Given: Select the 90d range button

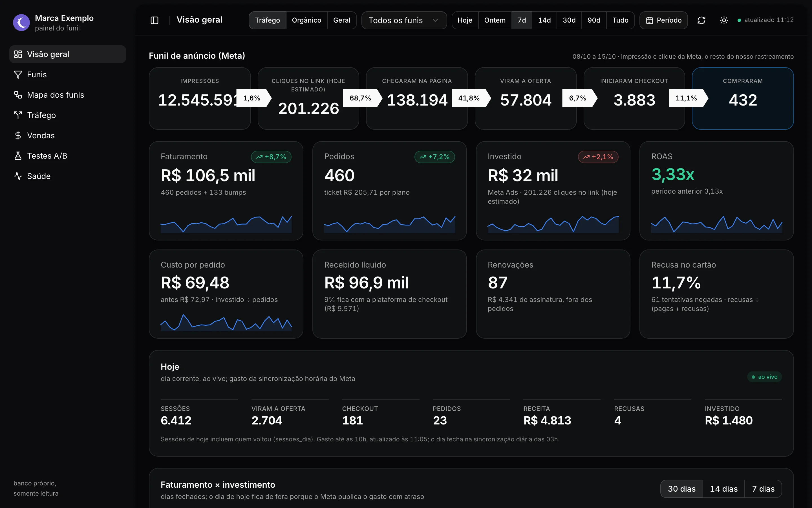Looking at the screenshot, I should pyautogui.click(x=593, y=21).
